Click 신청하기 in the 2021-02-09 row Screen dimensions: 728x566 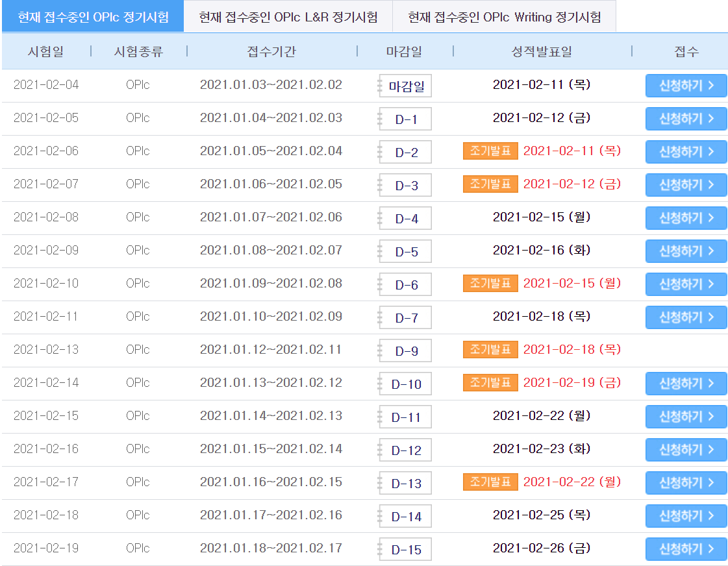[x=686, y=251]
